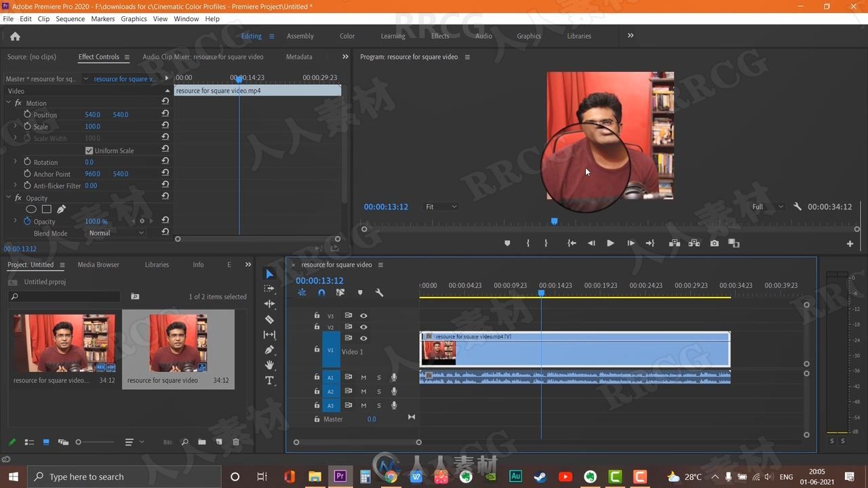Click timeline timecode 00:00:13:12
868x488 pixels.
pyautogui.click(x=319, y=281)
